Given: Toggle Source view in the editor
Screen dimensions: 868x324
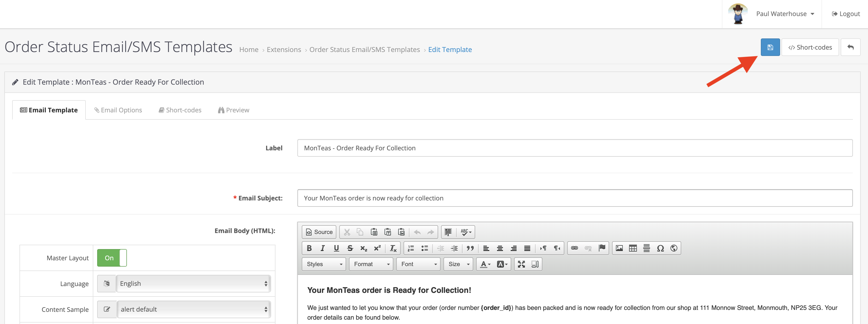Looking at the screenshot, I should pyautogui.click(x=319, y=232).
